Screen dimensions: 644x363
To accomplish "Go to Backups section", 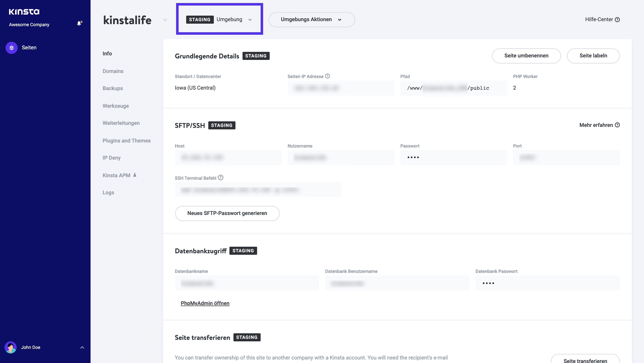I will [113, 88].
